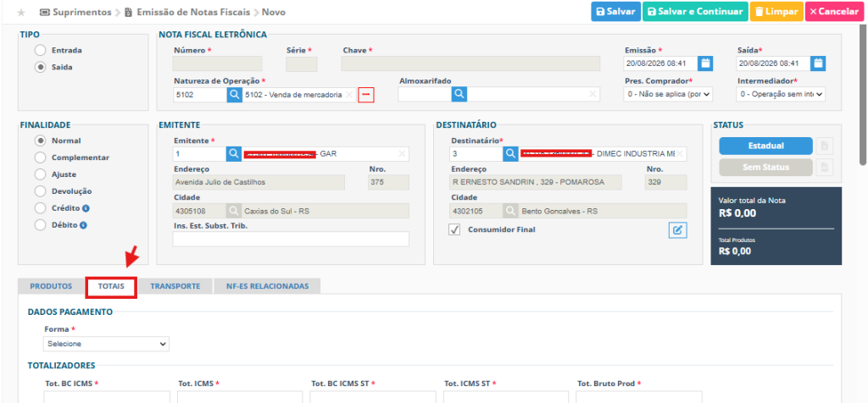This screenshot has height=403, width=868.
Task: Open the Saída date calendar picker
Action: [818, 63]
